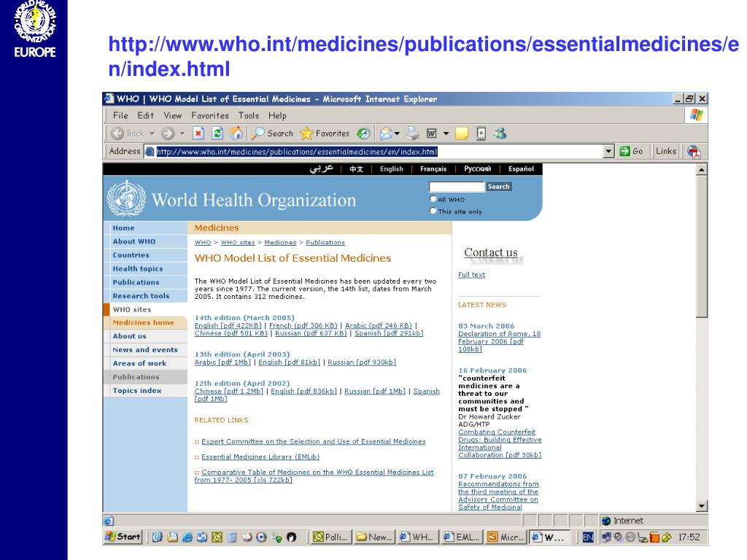This screenshot has height=560, width=747.
Task: Click the green Go arrow button
Action: (x=624, y=152)
